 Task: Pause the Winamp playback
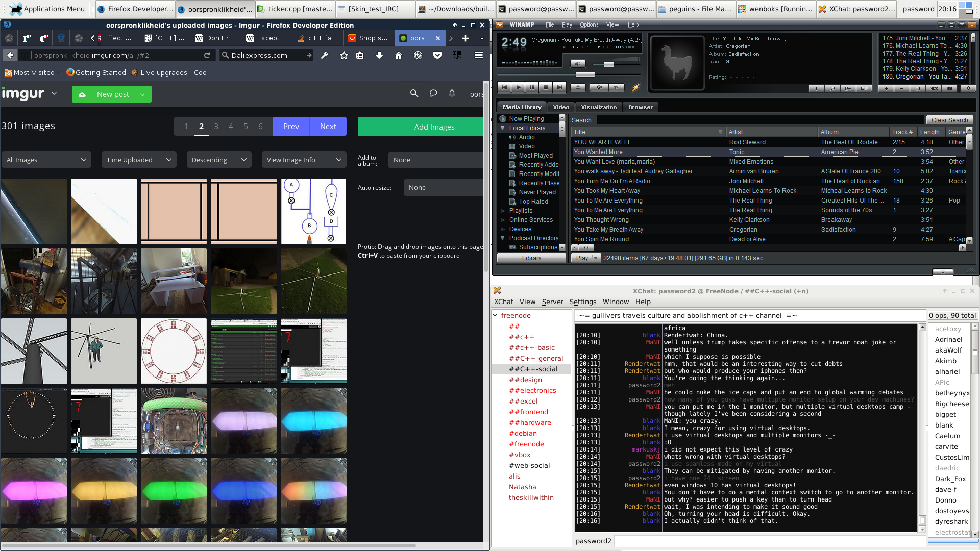[x=532, y=87]
